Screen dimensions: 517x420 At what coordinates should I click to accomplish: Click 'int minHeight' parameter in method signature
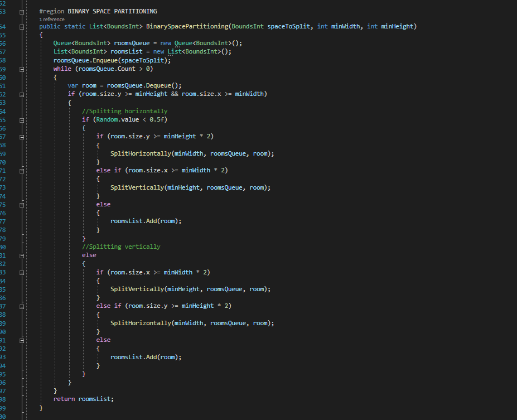390,26
